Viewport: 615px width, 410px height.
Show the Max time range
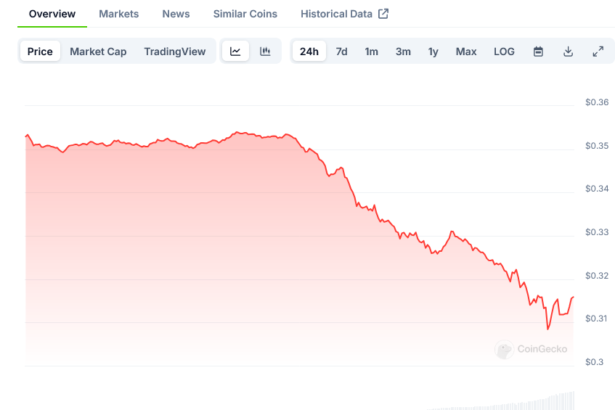click(x=466, y=51)
